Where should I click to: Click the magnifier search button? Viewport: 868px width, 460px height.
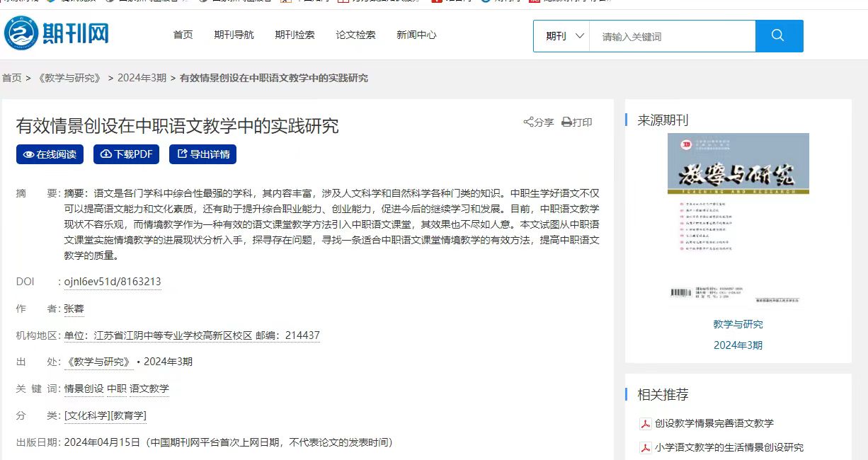tap(779, 36)
